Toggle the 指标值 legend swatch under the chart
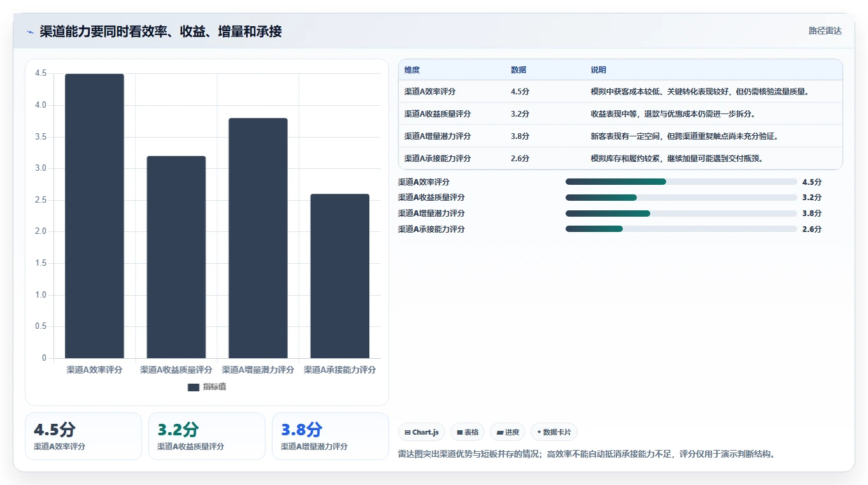Viewport: 868px width, 485px height. [x=194, y=387]
